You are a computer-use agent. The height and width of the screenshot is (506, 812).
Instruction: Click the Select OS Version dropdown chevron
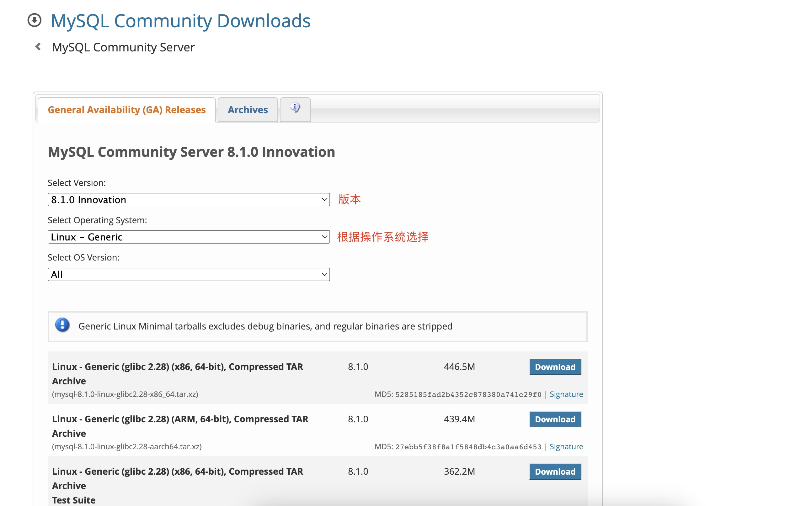point(324,274)
